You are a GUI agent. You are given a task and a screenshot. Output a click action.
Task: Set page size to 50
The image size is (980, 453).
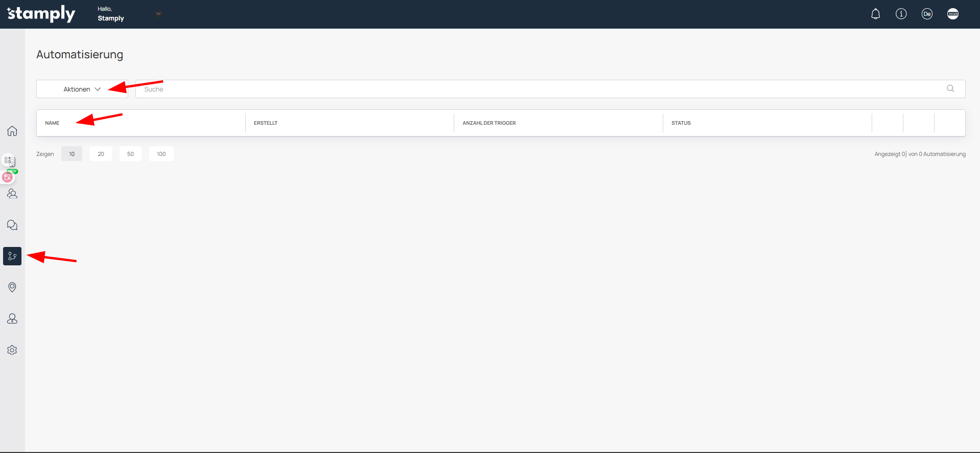(130, 154)
